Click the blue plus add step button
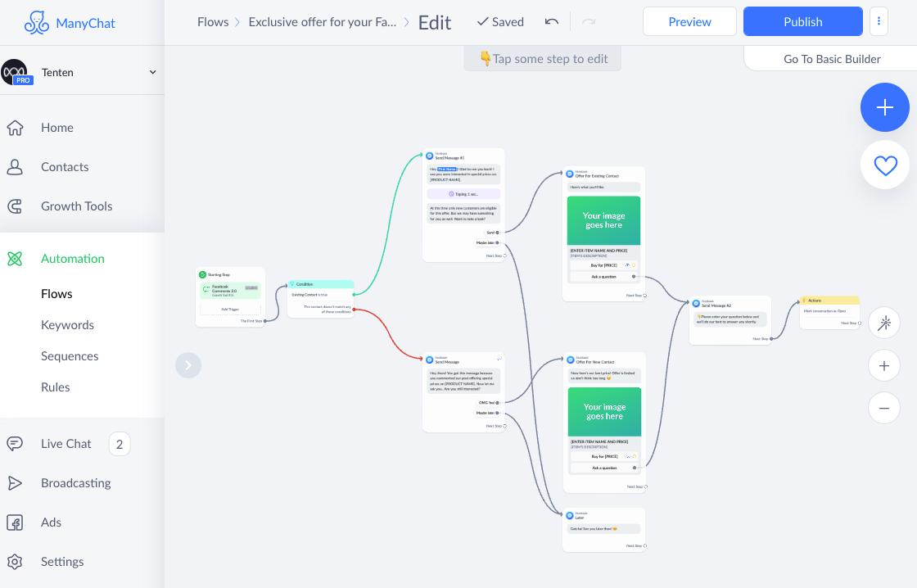917x588 pixels. click(x=885, y=107)
